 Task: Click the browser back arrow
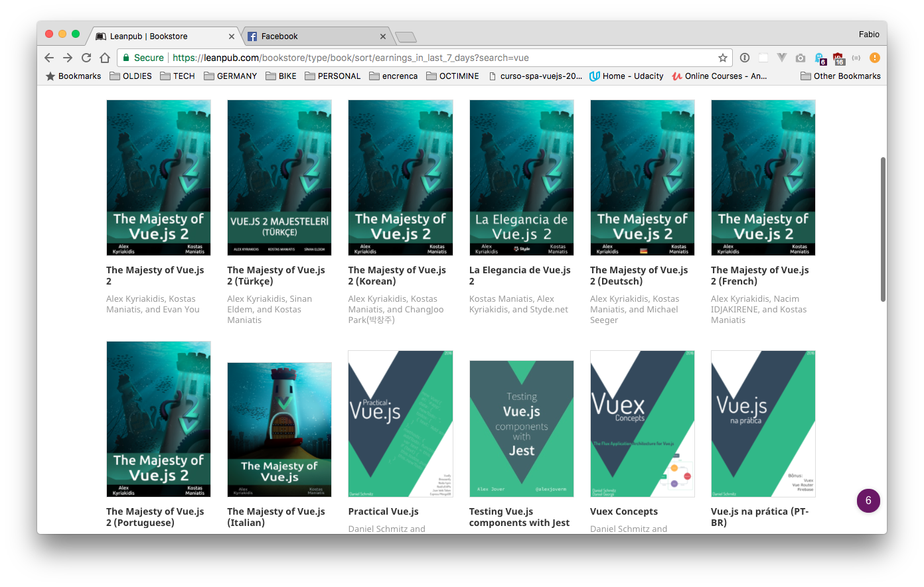pyautogui.click(x=49, y=58)
